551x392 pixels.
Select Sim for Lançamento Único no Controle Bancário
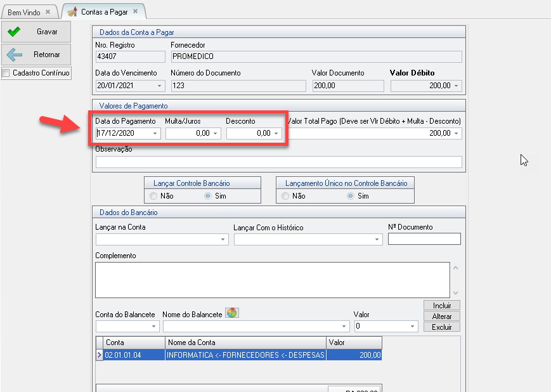350,196
